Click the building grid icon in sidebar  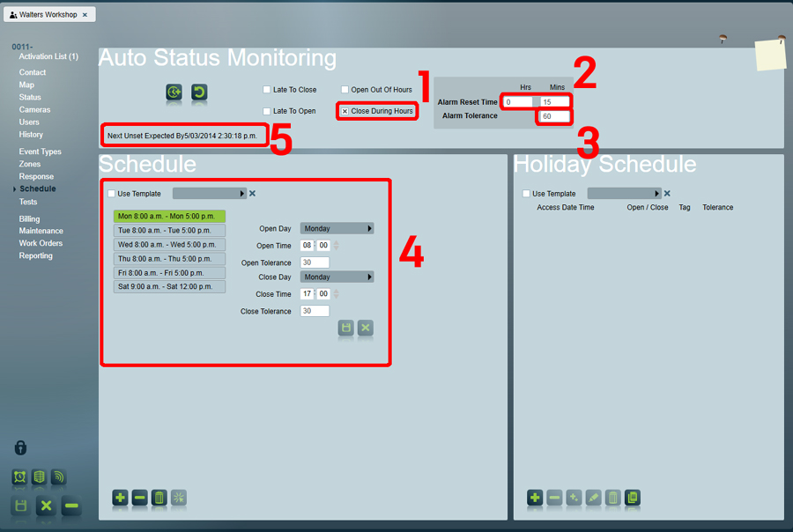tap(39, 477)
